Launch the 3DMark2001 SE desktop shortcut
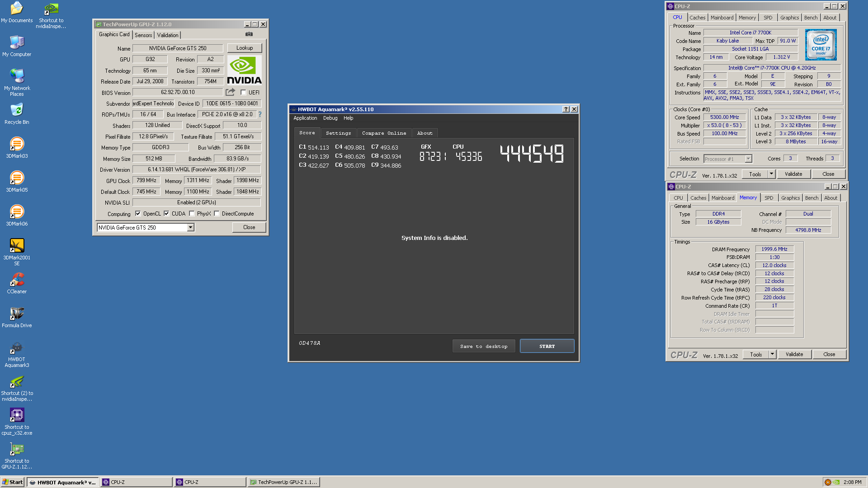The height and width of the screenshot is (488, 868). click(17, 252)
